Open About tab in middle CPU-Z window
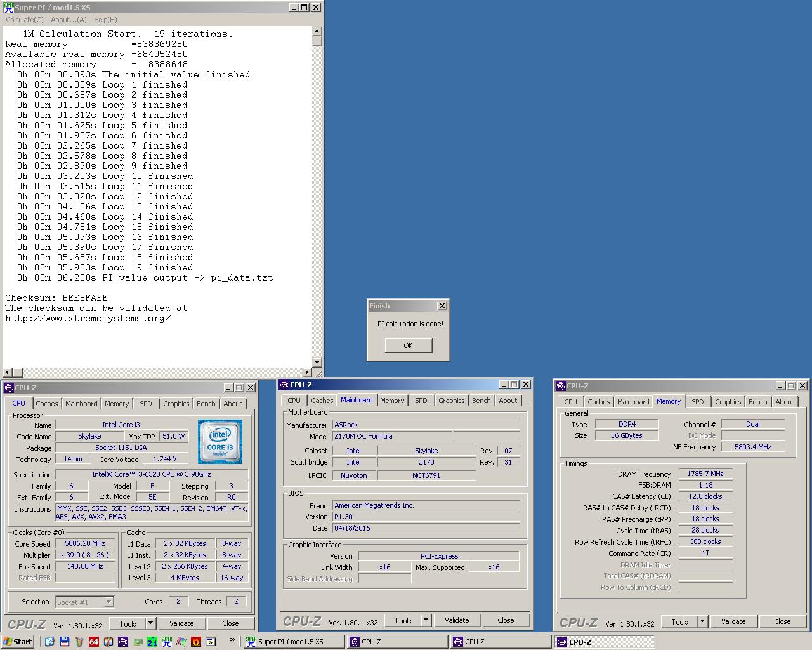 coord(507,401)
